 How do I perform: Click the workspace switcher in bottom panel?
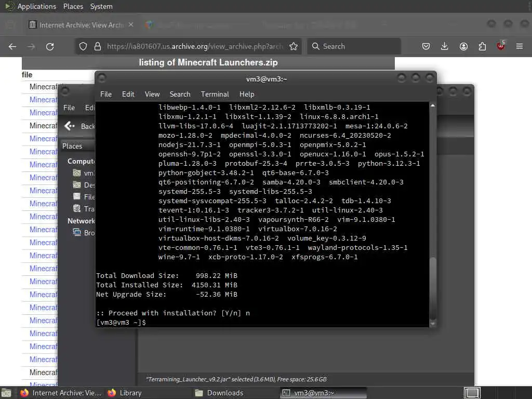click(472, 393)
